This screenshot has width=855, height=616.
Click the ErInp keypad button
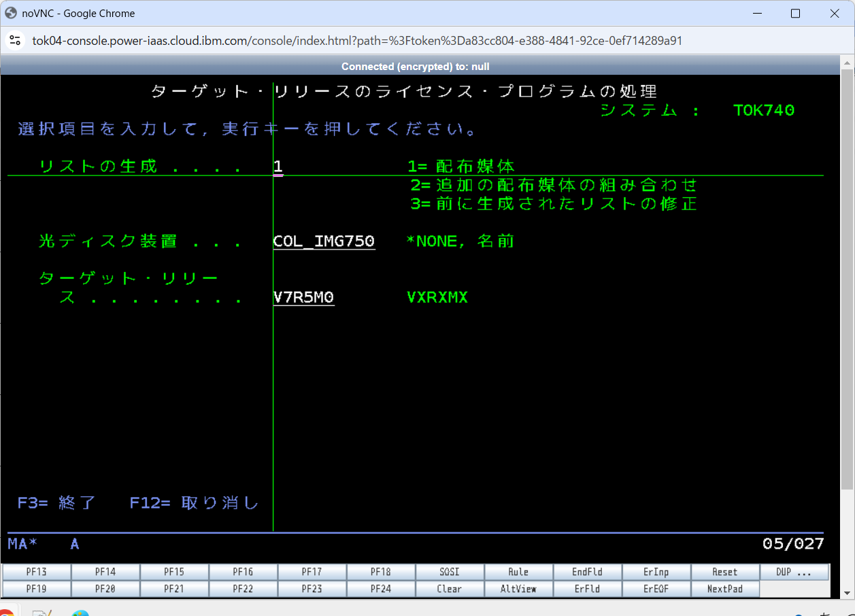[x=656, y=572]
